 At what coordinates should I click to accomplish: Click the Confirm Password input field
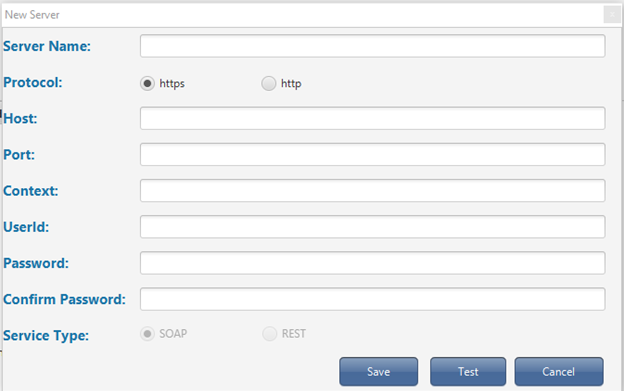[x=372, y=299]
